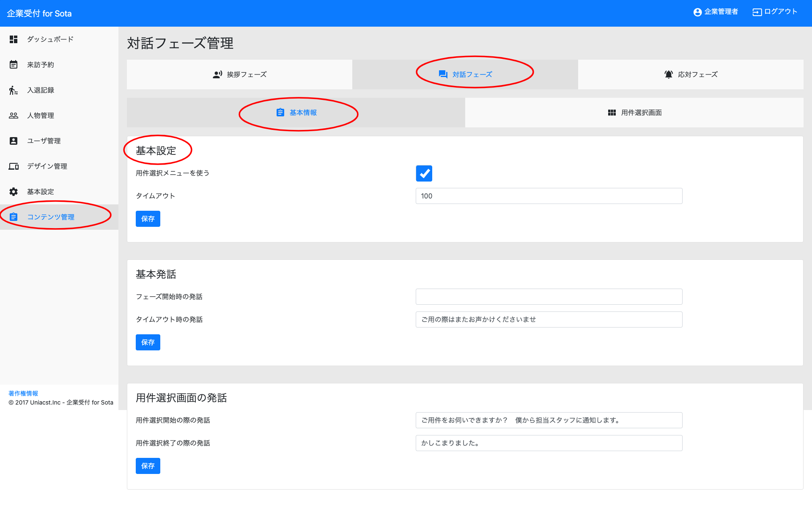Click the calendar icon beside 来訪予約
Image resolution: width=812 pixels, height=515 pixels.
click(x=14, y=65)
